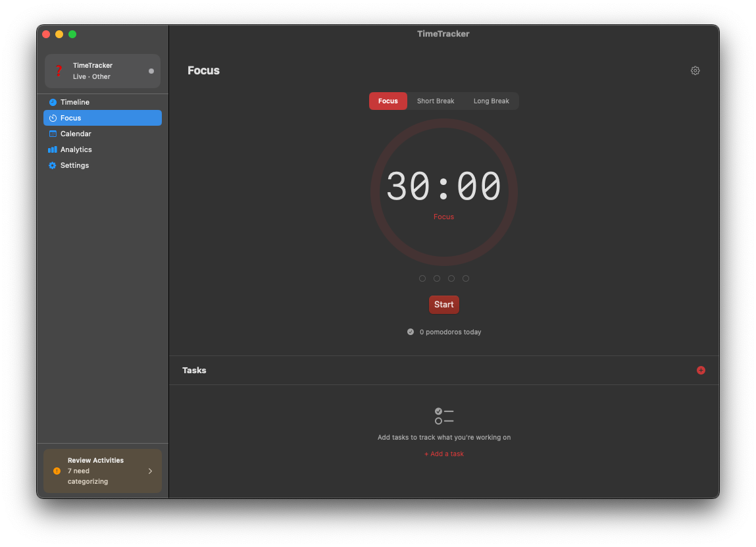Click the 30:00 timer display

pos(444,186)
